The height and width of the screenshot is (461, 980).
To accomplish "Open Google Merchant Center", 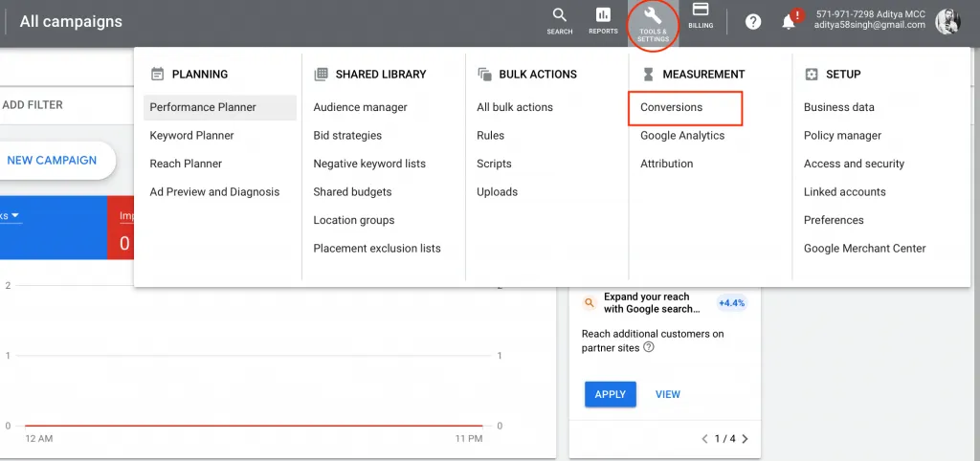I will (x=865, y=248).
